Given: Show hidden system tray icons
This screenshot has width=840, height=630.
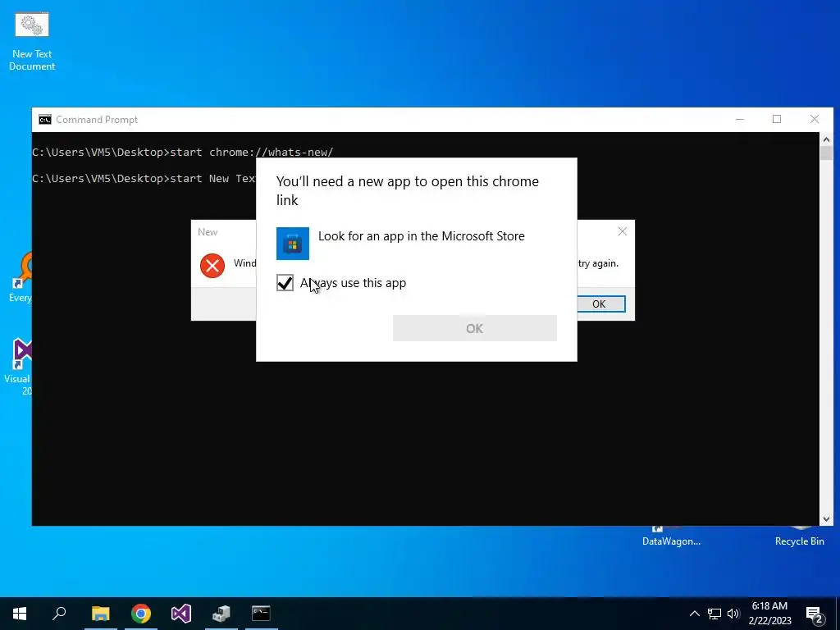Looking at the screenshot, I should (694, 614).
